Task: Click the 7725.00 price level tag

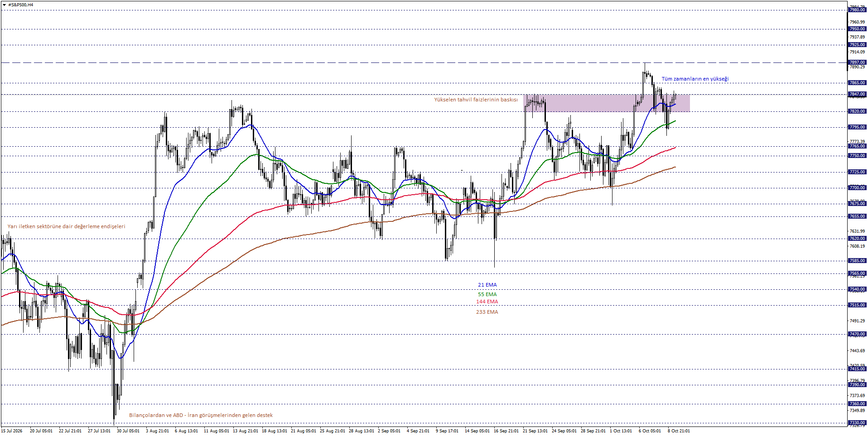Action: coord(857,172)
